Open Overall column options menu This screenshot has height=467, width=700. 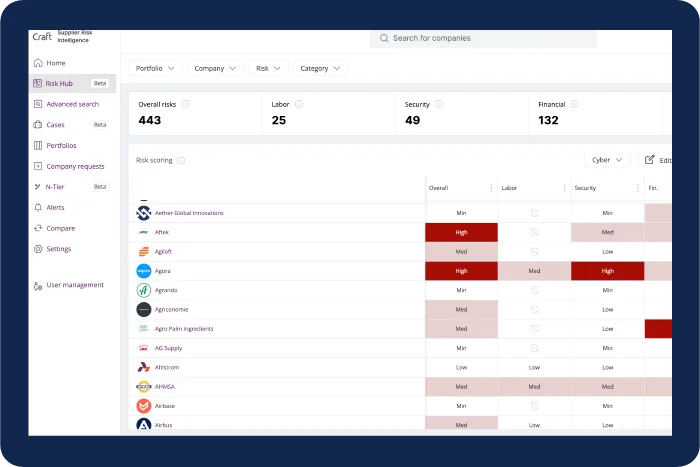pyautogui.click(x=491, y=188)
